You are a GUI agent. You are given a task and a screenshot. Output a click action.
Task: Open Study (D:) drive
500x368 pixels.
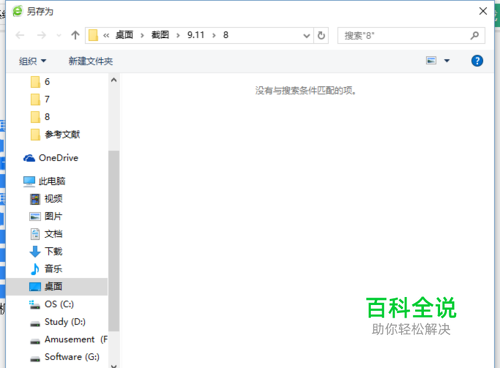point(65,322)
